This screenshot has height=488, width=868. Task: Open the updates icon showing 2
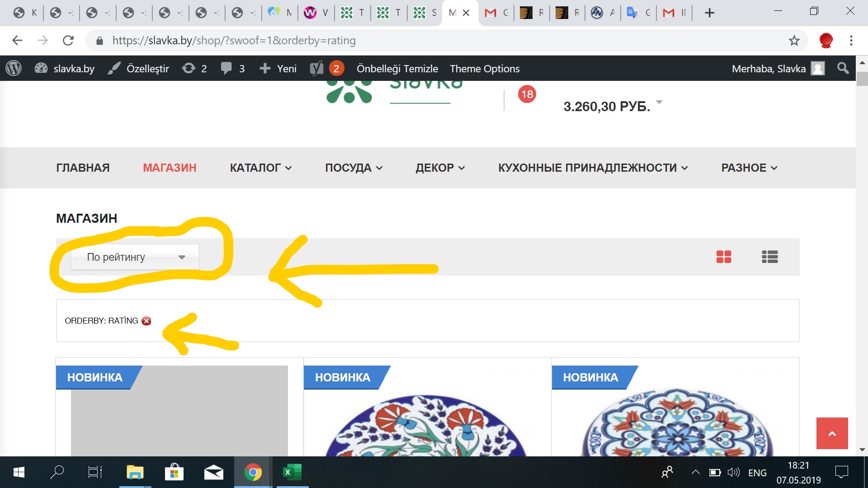[194, 69]
